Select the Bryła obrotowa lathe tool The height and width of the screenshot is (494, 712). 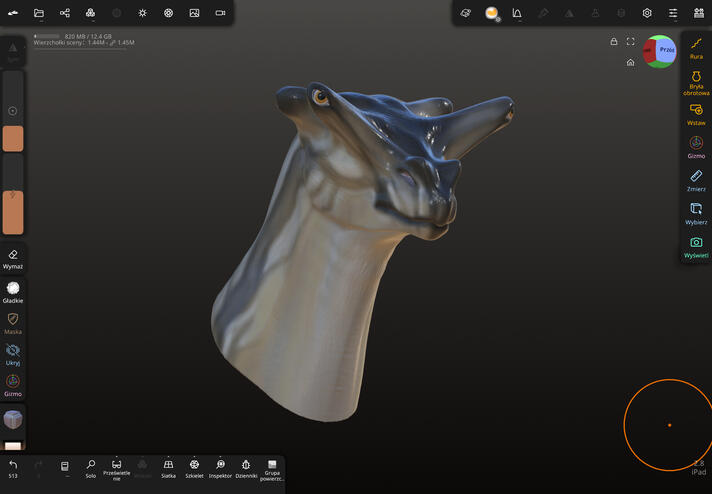tap(696, 83)
